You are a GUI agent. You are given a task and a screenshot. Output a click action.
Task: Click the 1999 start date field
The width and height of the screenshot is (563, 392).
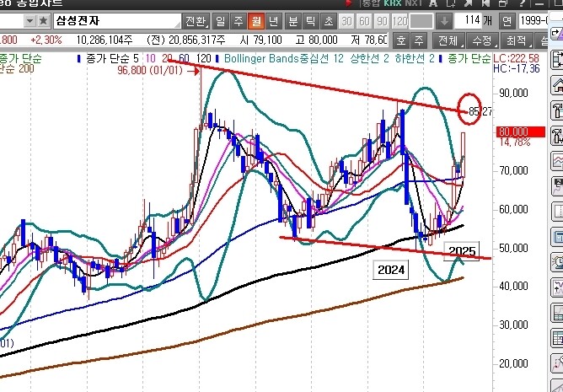[533, 21]
